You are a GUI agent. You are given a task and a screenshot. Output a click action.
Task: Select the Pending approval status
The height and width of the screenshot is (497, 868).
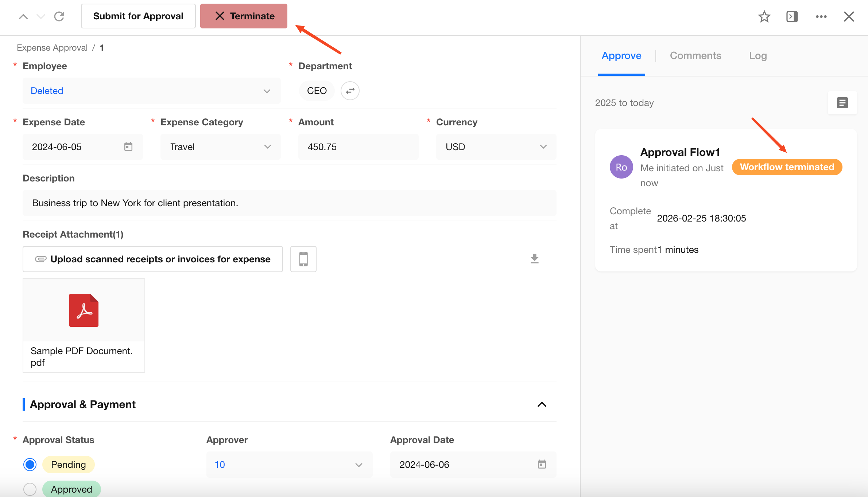30,465
